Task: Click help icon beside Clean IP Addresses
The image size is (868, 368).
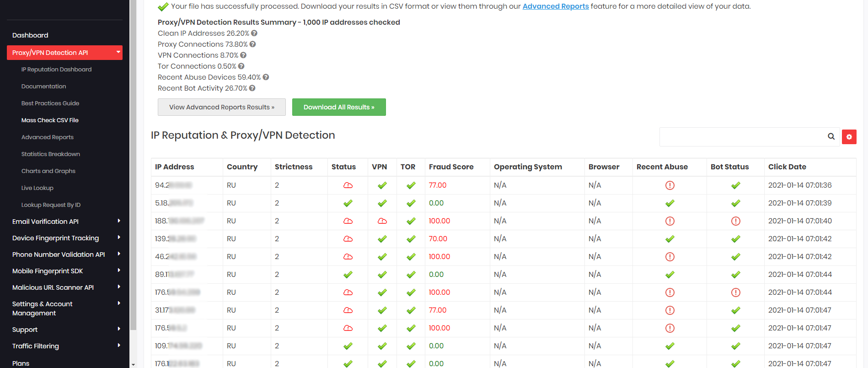Action: pos(254,33)
